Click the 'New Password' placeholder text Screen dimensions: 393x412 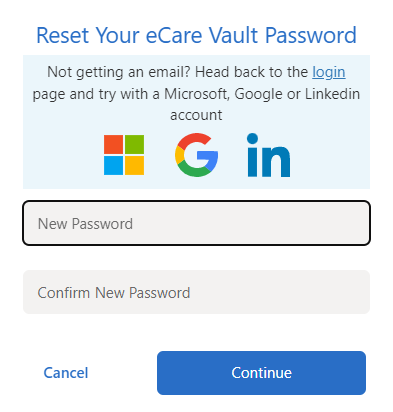(x=85, y=224)
